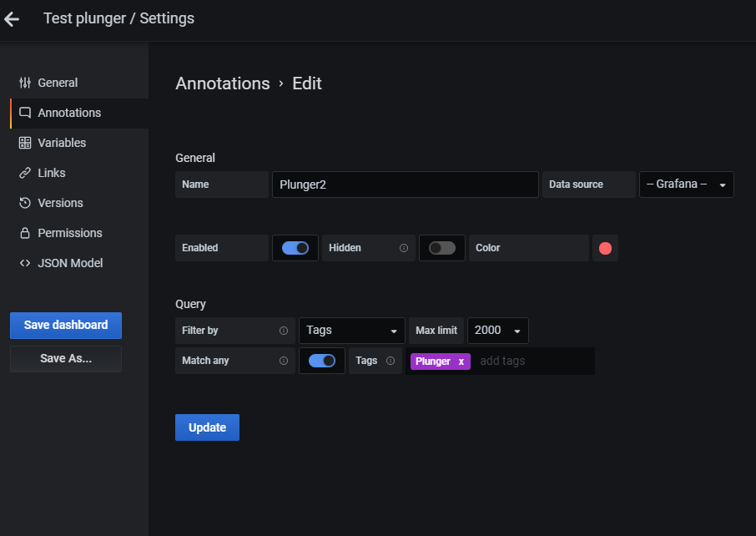The height and width of the screenshot is (536, 756).
Task: Click the General sliders icon in sidebar
Action: pos(25,83)
